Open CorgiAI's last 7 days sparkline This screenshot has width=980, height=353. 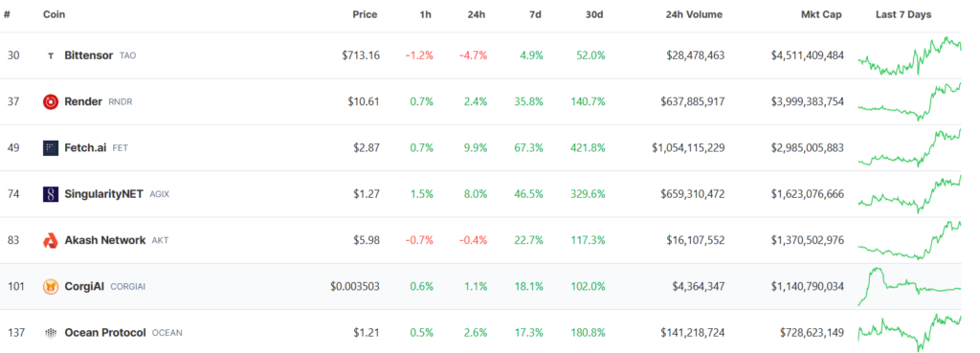coord(909,287)
